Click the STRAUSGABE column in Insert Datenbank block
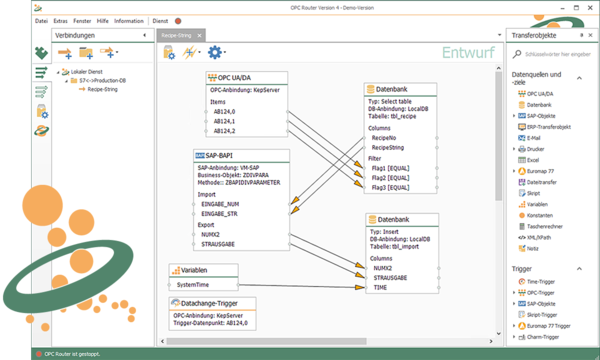 pos(390,278)
